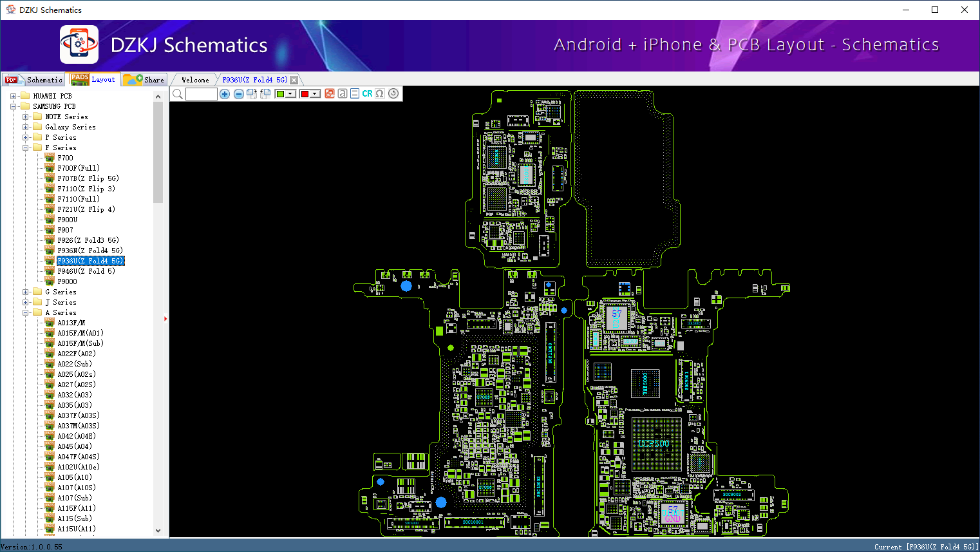The width and height of the screenshot is (980, 552).
Task: Click the cyan CR toolbar icon
Action: click(367, 93)
